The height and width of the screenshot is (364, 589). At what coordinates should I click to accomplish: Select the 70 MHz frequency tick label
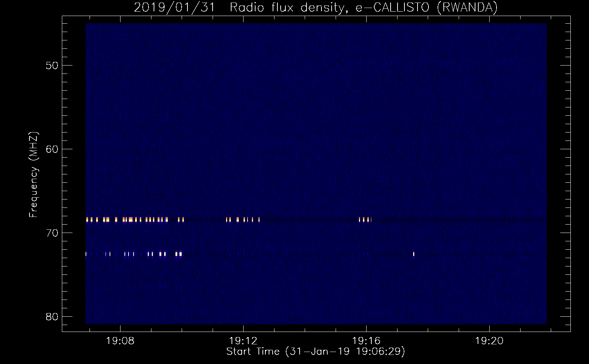[52, 233]
